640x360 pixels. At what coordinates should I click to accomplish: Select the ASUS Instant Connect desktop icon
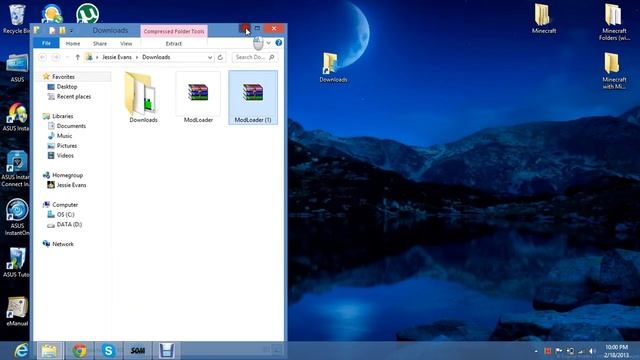16,169
